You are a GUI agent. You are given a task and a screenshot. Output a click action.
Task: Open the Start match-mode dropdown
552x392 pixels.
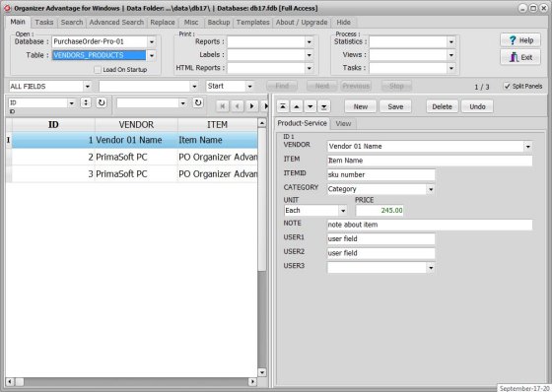tap(249, 87)
